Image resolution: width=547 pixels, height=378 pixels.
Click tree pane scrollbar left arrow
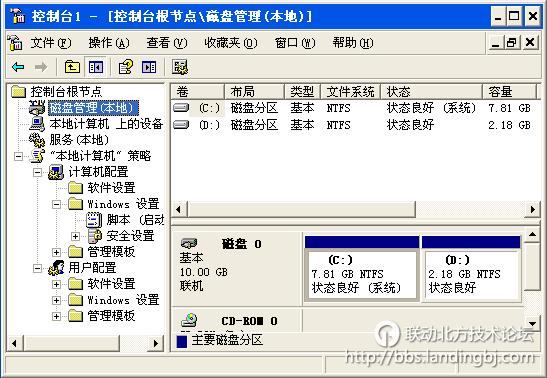(15, 343)
